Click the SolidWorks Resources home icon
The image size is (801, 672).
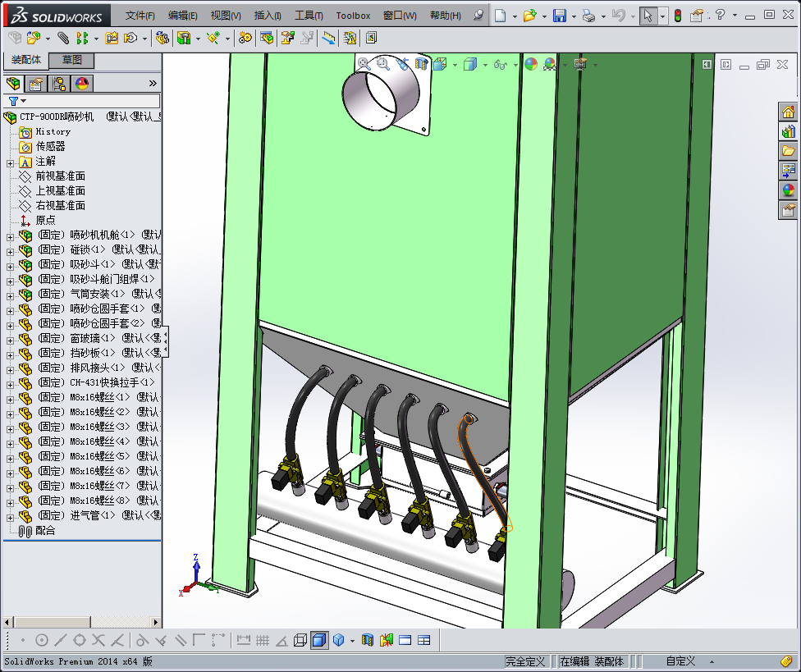tap(788, 112)
